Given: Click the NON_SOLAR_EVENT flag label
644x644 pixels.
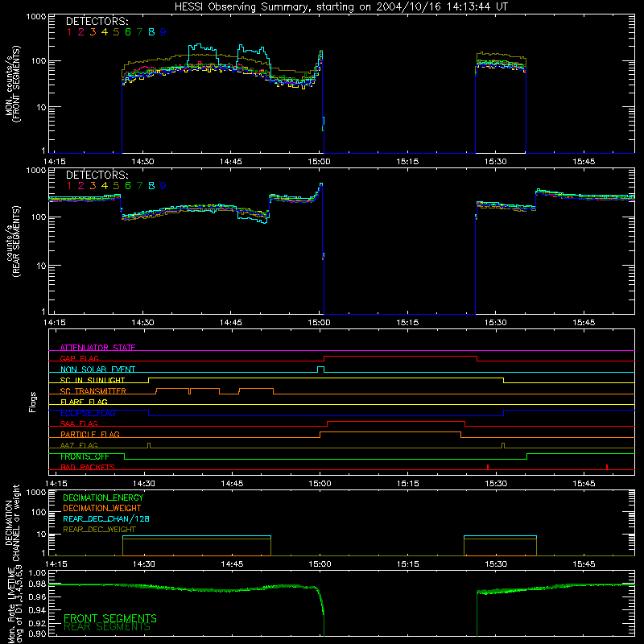Looking at the screenshot, I should pos(97,369).
